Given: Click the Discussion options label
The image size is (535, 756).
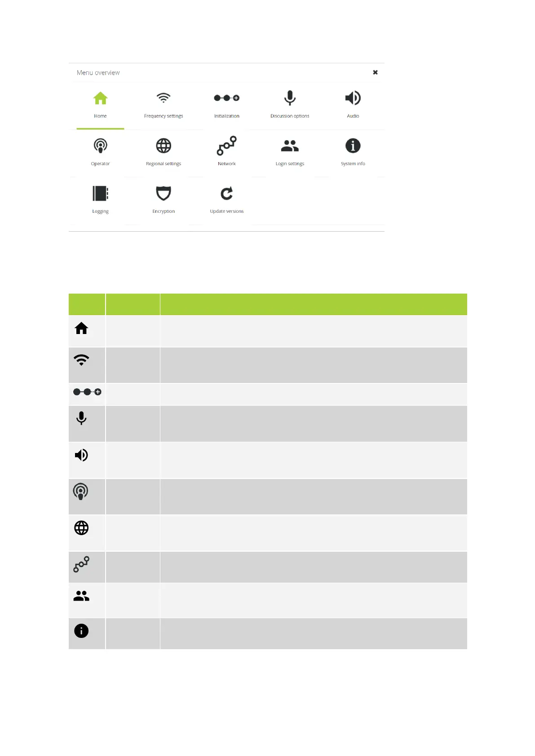Looking at the screenshot, I should (x=290, y=116).
